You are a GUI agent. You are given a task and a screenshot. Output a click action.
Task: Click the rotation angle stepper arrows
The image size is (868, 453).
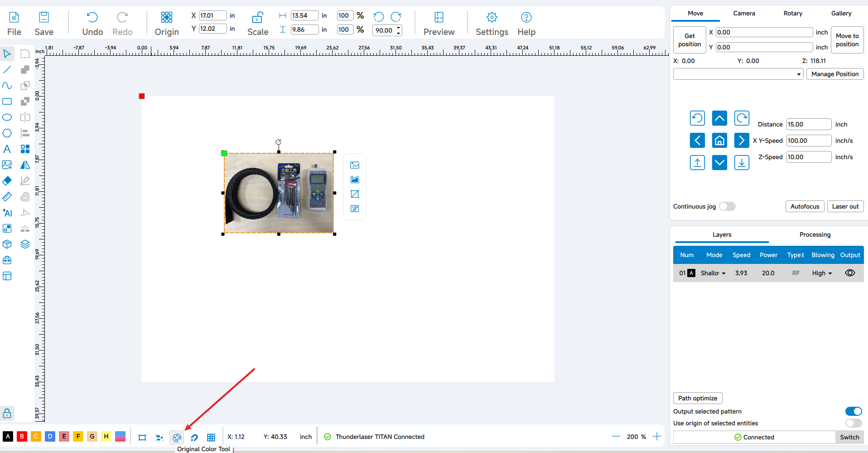[x=399, y=30]
